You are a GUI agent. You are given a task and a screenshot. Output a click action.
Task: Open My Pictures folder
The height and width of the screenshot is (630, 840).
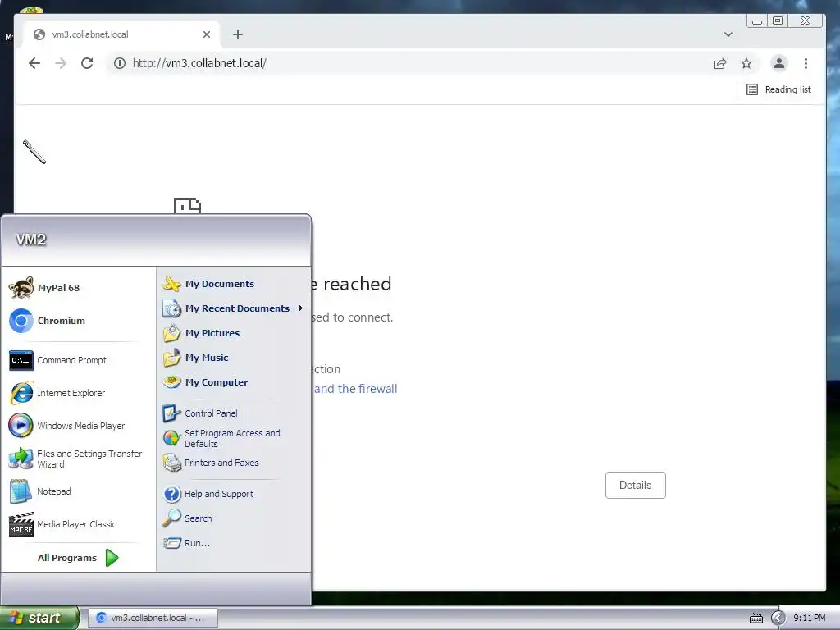(x=234, y=333)
